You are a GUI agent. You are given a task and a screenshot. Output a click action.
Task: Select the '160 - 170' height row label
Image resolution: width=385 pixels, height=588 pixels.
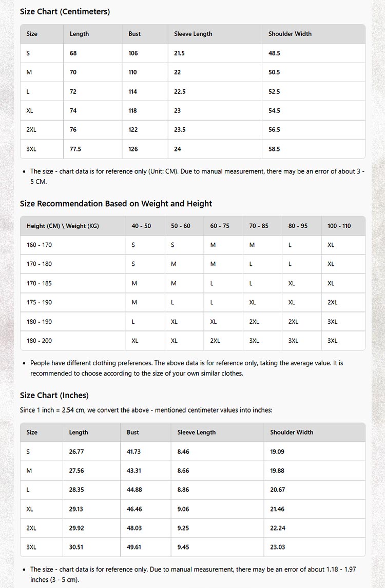(x=39, y=245)
